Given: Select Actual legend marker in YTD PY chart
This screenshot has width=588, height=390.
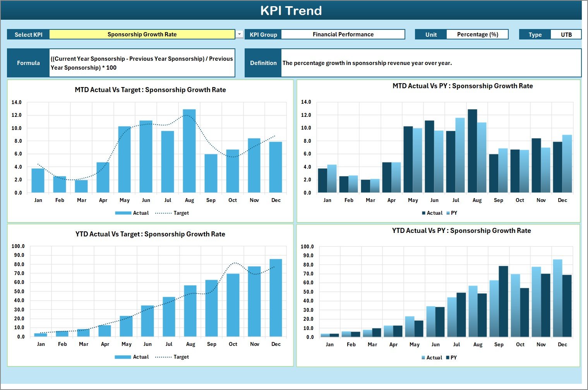Looking at the screenshot, I should pos(423,358).
